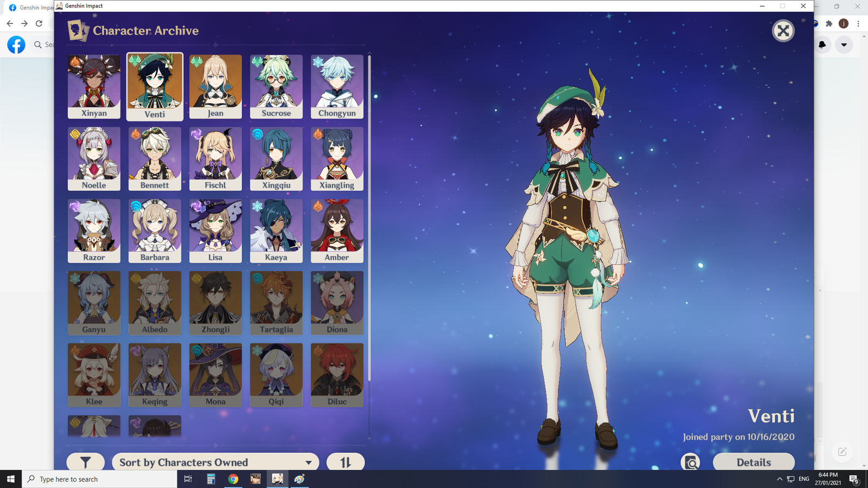Select Razor character card
This screenshot has height=488, width=868.
tap(94, 231)
